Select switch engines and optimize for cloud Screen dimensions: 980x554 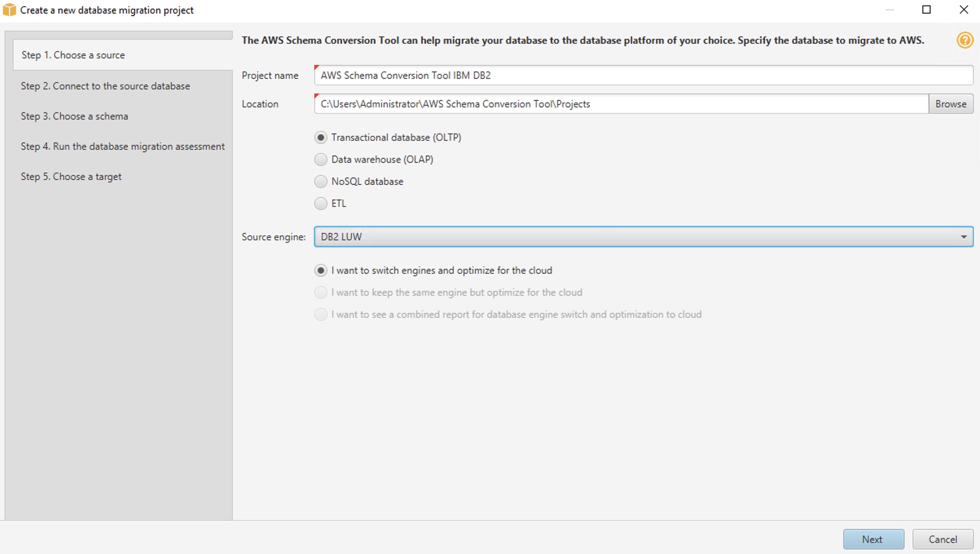coord(321,270)
